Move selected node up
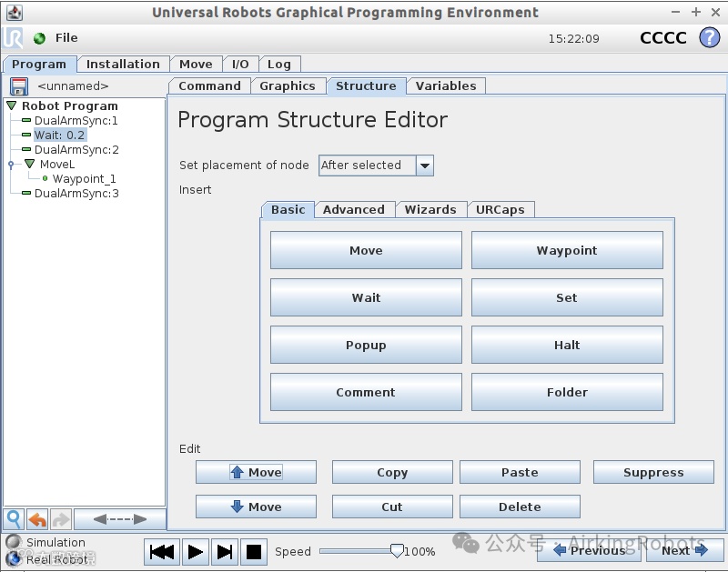Screen dimensions: 728x572 tap(256, 472)
